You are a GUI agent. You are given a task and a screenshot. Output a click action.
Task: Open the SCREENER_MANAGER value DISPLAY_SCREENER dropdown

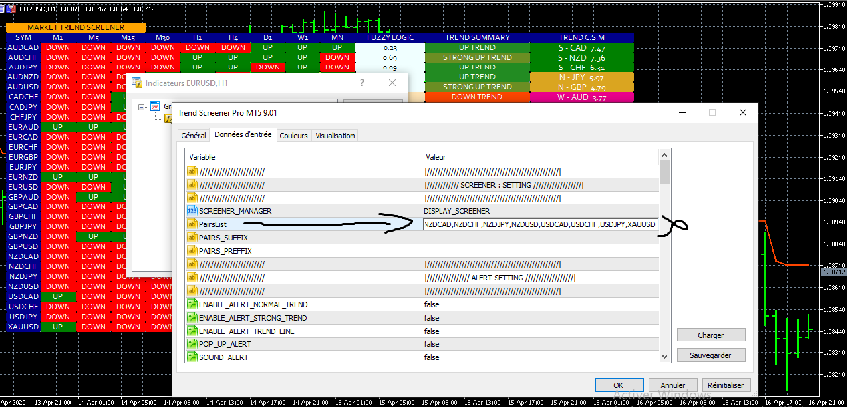coord(540,211)
